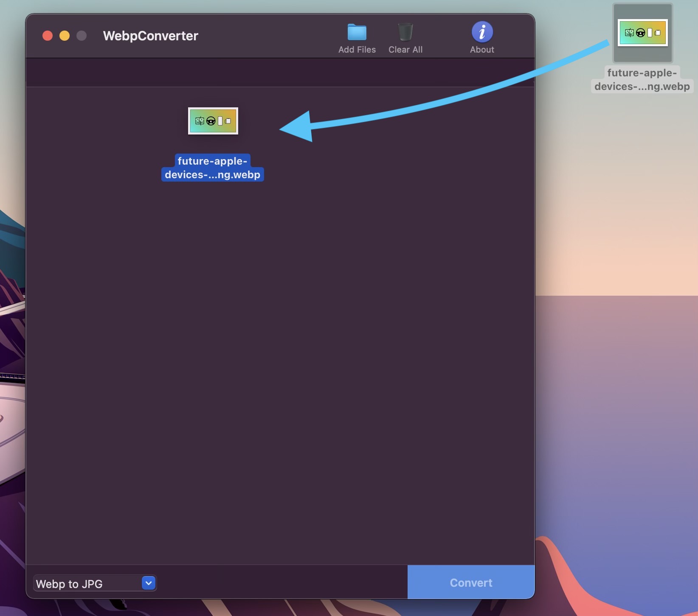Click the webp thumbnail inside WebpConverter
The height and width of the screenshot is (616, 698).
(213, 121)
